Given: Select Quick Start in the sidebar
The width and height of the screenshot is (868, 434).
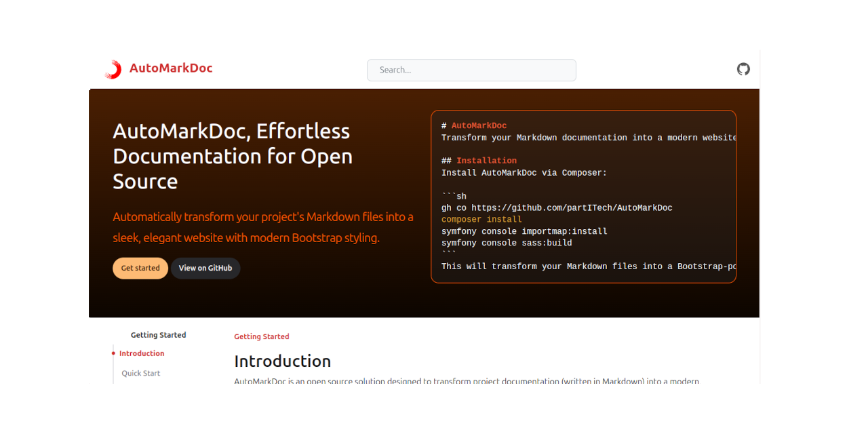Looking at the screenshot, I should pos(140,373).
